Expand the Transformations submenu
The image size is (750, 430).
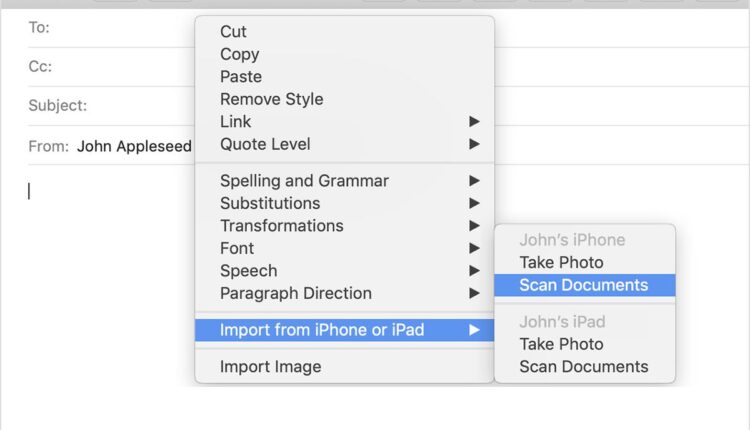pos(281,226)
